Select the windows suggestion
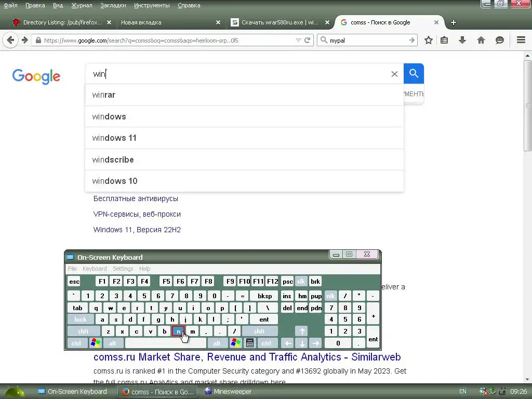Viewport: 532px width, 399px height. (244, 116)
